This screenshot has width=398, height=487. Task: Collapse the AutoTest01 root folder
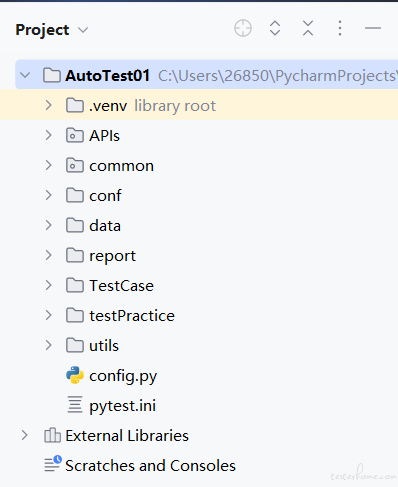pyautogui.click(x=25, y=75)
